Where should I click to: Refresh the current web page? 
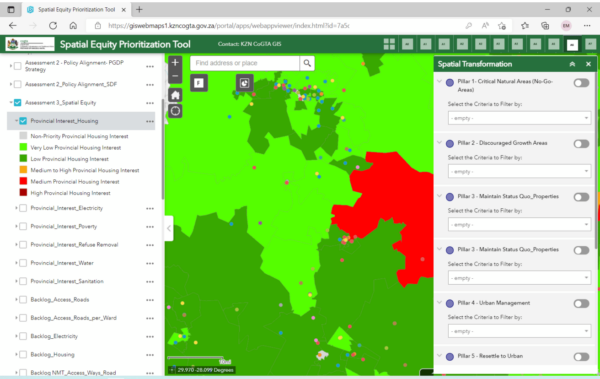[53, 26]
